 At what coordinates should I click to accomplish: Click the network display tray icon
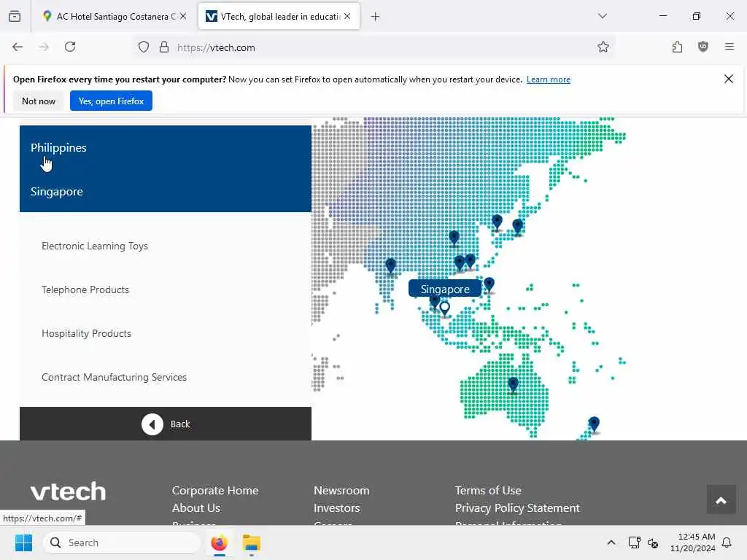(x=634, y=542)
